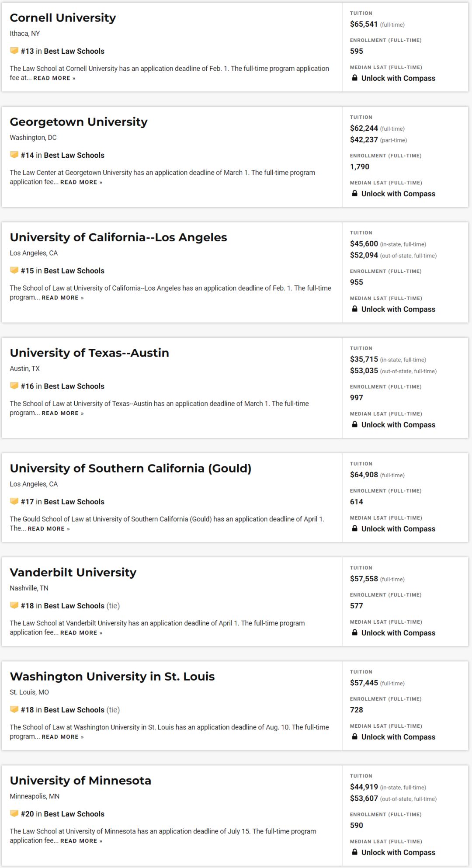Click the ranking badge icon beside #20
This screenshot has width=472, height=868.
[x=14, y=813]
